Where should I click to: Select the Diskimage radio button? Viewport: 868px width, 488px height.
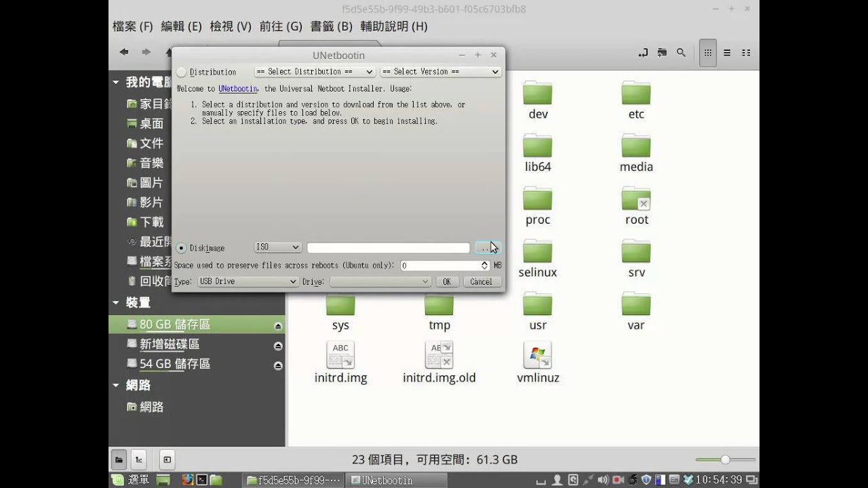coord(181,248)
